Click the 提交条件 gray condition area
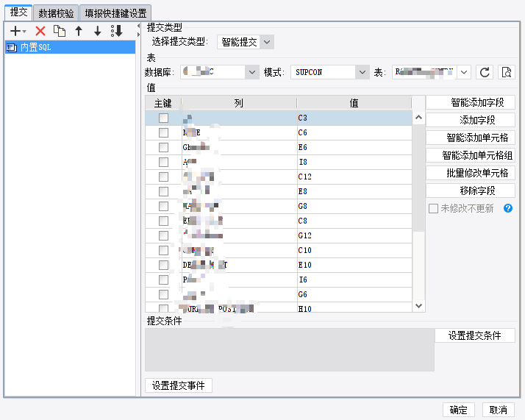 click(x=290, y=349)
